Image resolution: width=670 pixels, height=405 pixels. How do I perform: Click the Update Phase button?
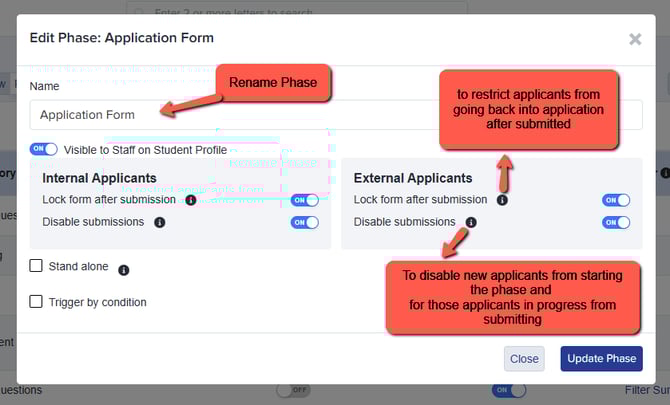(x=601, y=358)
